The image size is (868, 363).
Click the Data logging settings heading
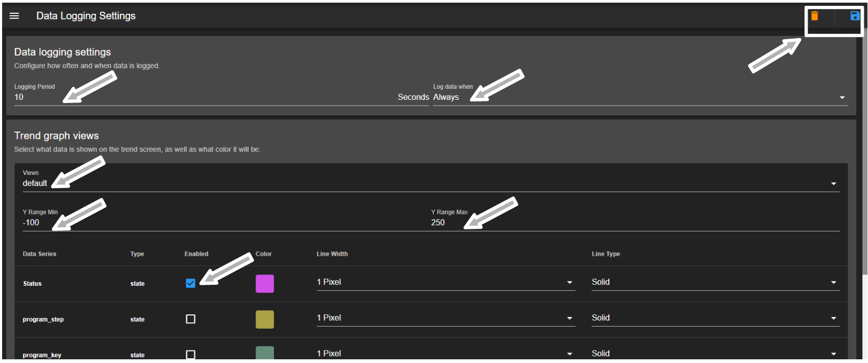62,52
